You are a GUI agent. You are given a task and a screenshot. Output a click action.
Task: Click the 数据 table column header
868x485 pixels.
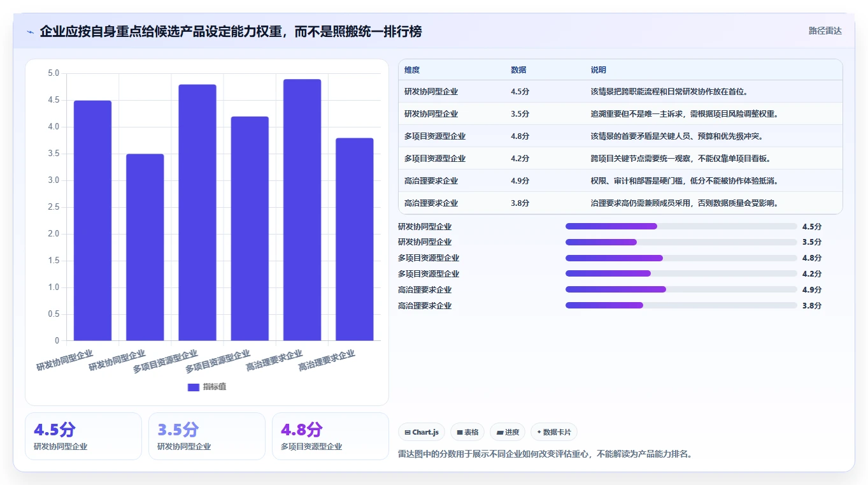518,70
